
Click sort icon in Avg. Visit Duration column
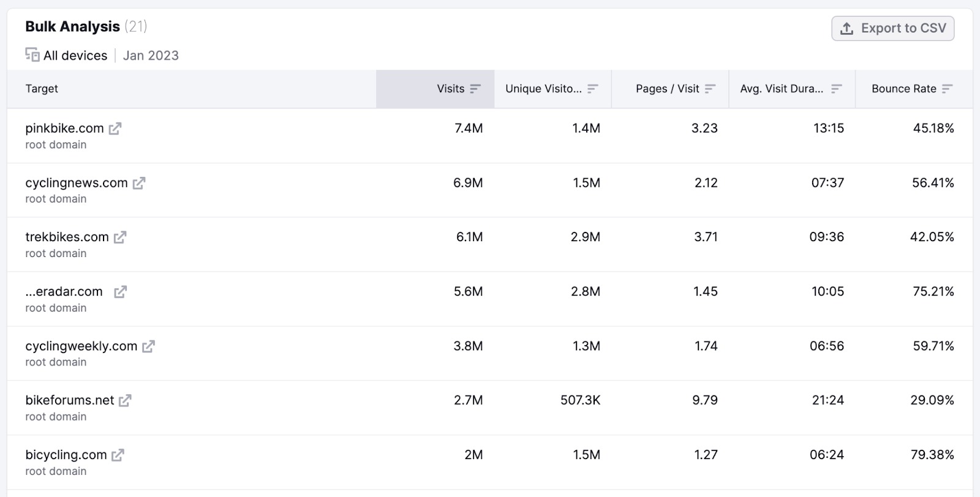point(836,89)
